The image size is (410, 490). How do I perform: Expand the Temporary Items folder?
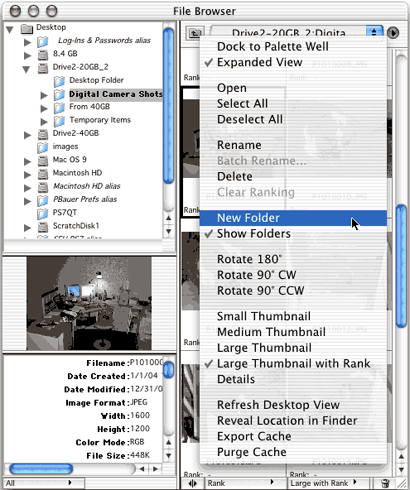point(44,122)
